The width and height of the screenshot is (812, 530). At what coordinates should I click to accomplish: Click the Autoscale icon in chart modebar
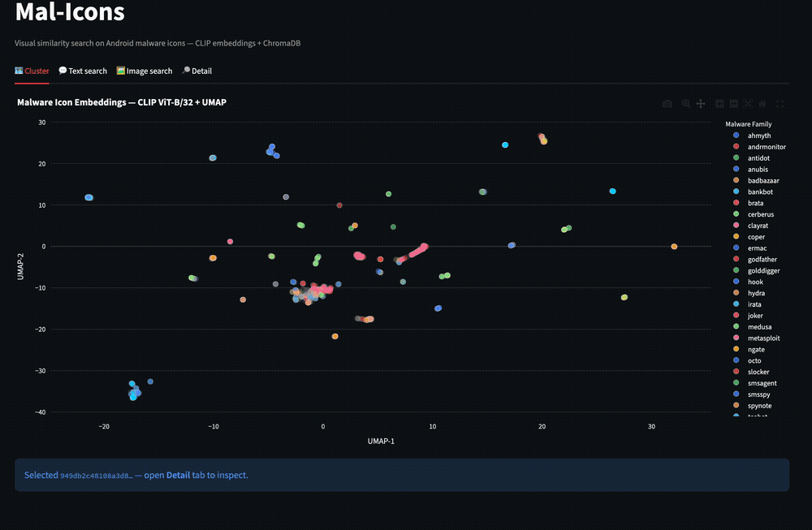749,104
